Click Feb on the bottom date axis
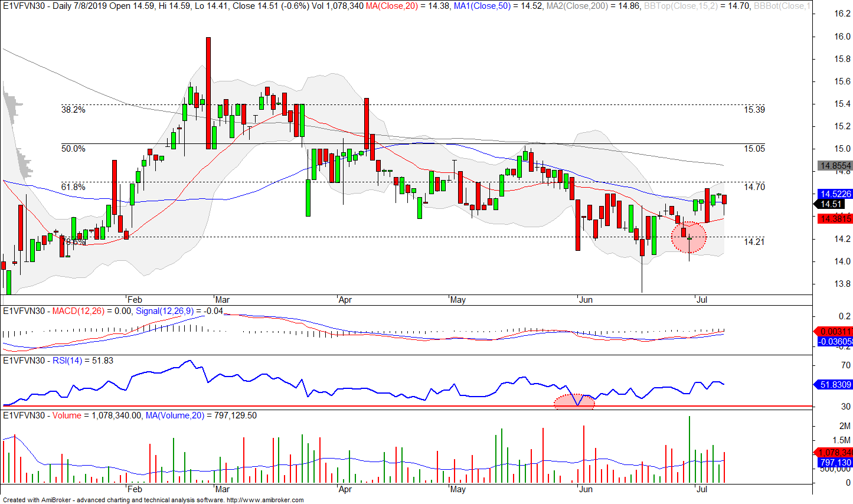 click(x=135, y=489)
